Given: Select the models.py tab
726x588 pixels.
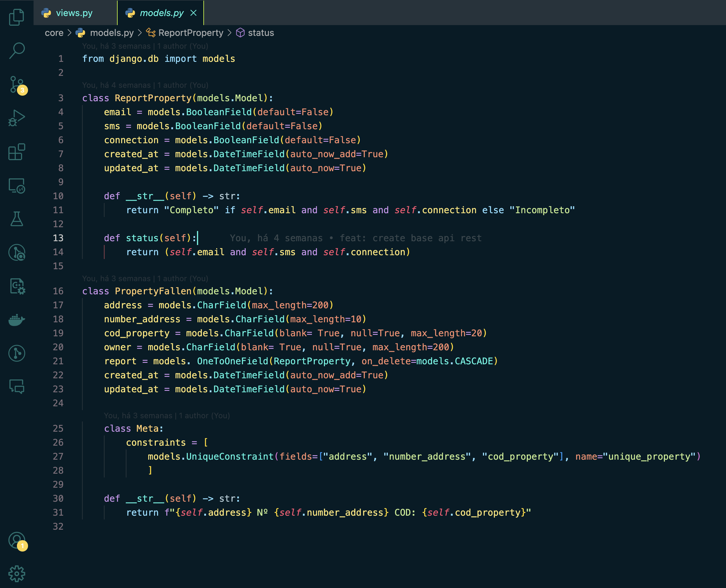Looking at the screenshot, I should (161, 13).
